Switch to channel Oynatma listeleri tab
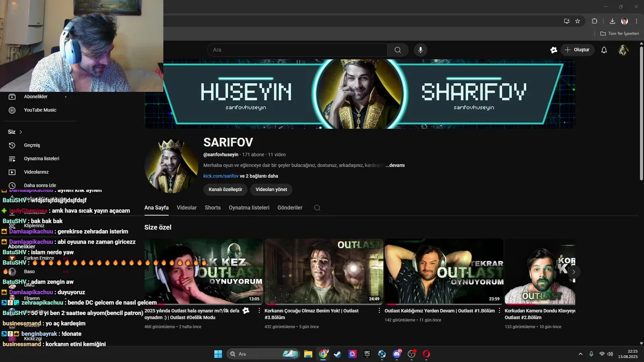This screenshot has height=362, width=644. (x=249, y=208)
